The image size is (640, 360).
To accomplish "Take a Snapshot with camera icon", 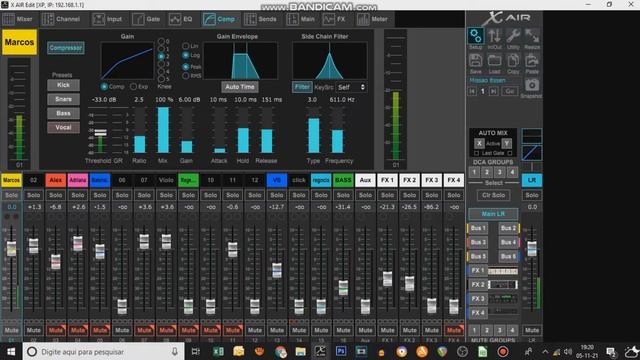I will tap(532, 85).
